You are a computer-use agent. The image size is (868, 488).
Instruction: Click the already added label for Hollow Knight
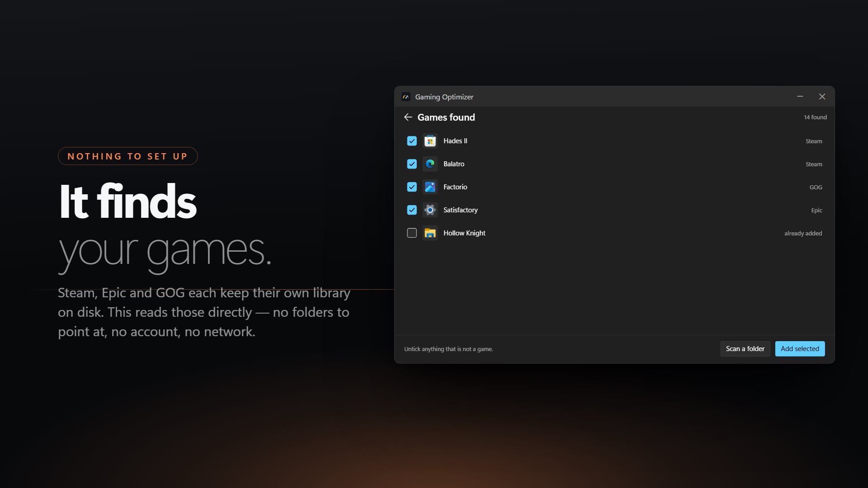[803, 234]
